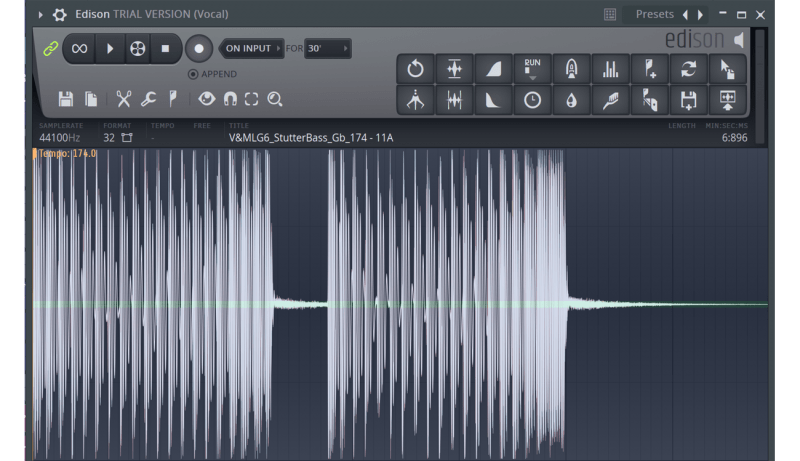Open the ON INPUT record mode dropdown

coord(252,48)
